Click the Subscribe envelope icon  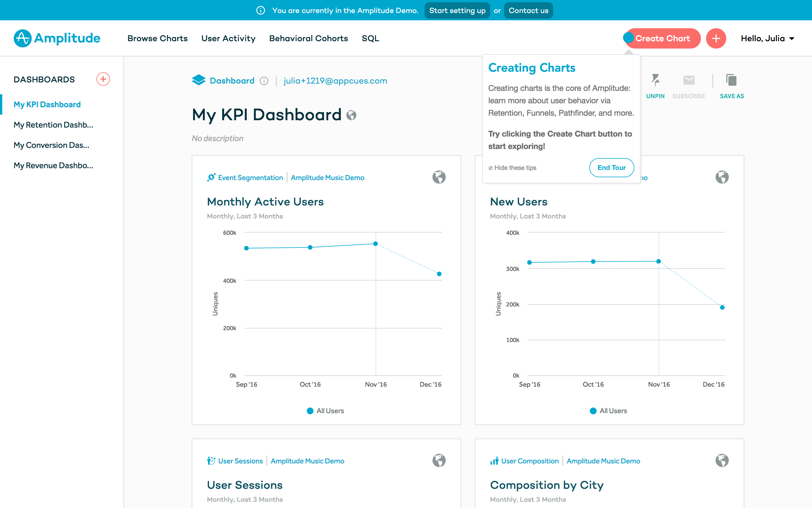(x=689, y=80)
